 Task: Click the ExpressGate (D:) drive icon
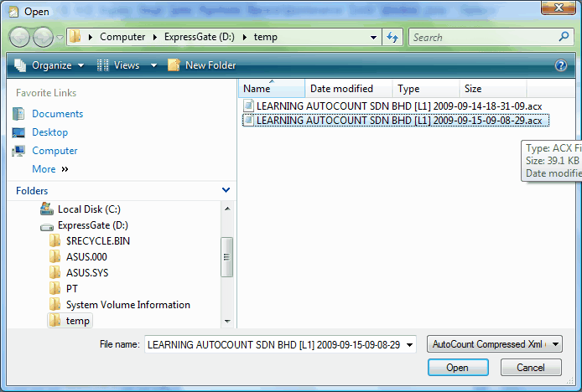tap(47, 227)
